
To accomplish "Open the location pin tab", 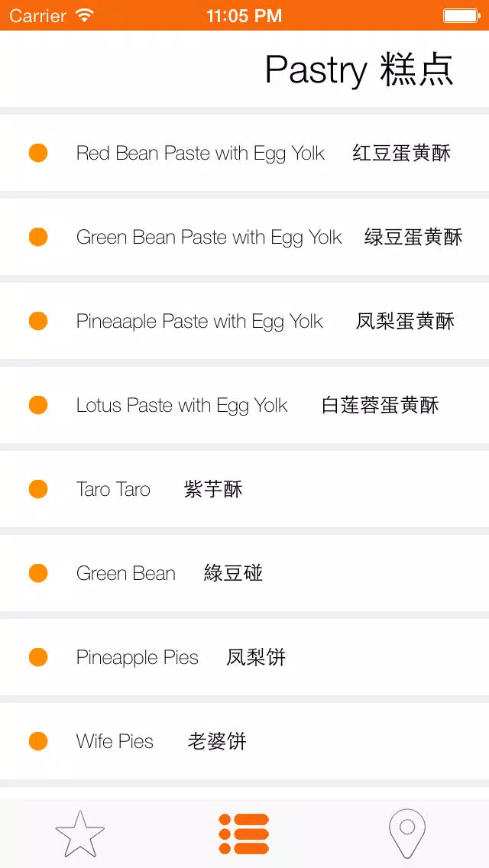I will (406, 834).
